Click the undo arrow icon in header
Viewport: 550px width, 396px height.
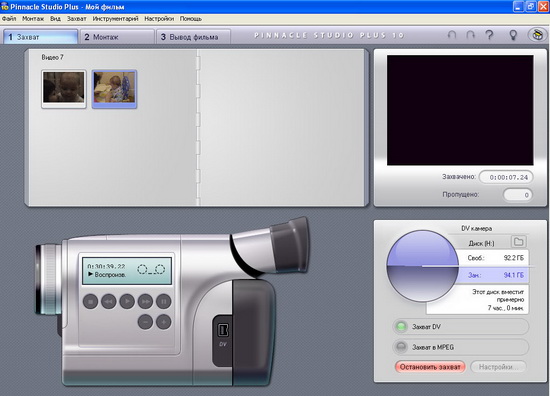tap(452, 35)
